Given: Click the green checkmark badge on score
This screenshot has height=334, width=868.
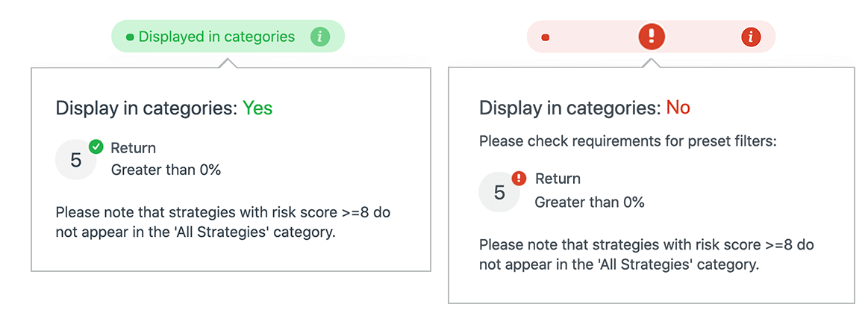Looking at the screenshot, I should point(96,147).
